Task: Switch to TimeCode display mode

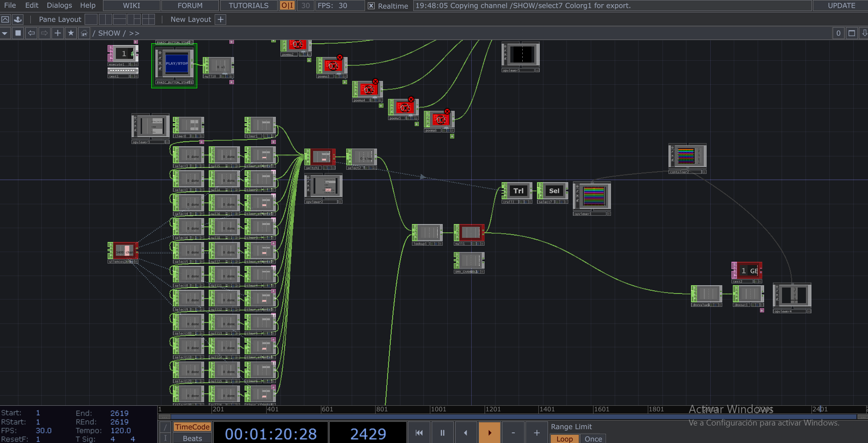Action: (192, 427)
